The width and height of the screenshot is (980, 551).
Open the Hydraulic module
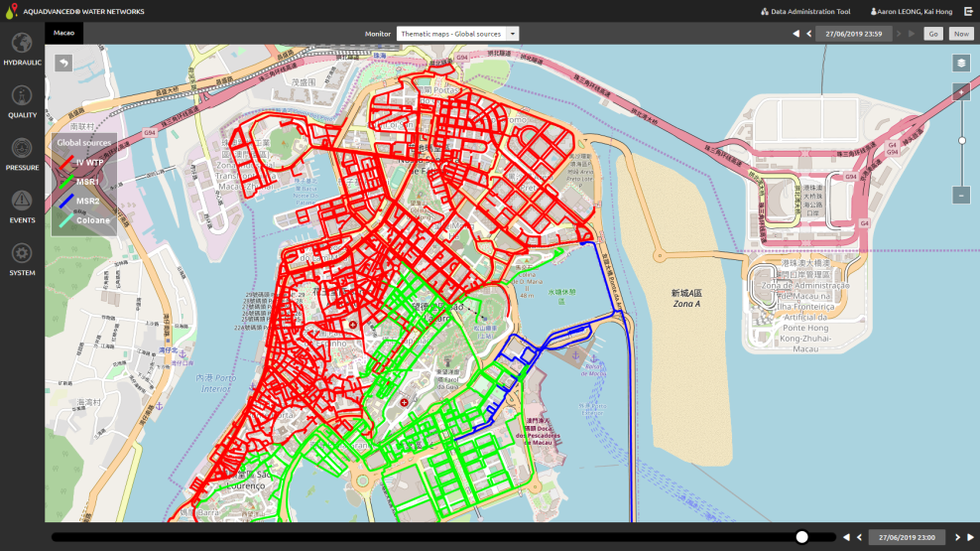(x=22, y=48)
